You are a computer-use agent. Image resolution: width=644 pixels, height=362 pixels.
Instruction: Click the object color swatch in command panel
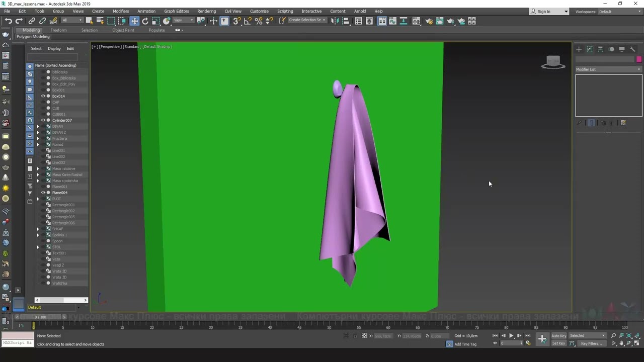[639, 59]
